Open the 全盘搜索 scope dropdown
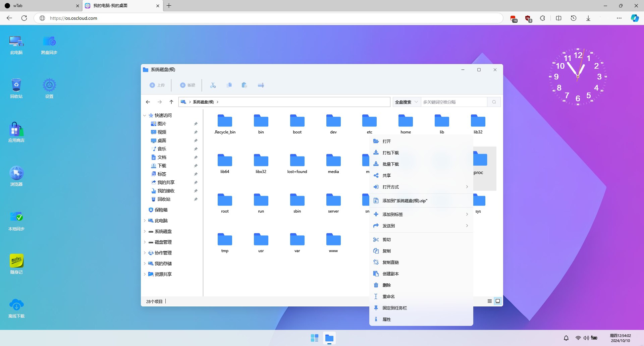The image size is (644, 346). coord(407,102)
